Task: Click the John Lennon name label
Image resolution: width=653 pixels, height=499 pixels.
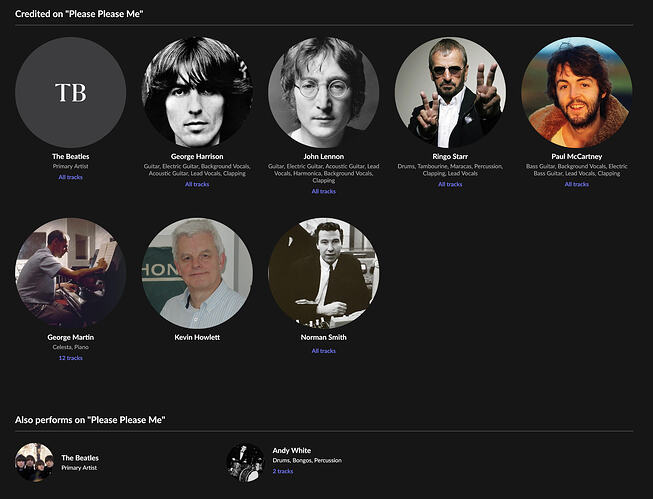Action: [324, 157]
